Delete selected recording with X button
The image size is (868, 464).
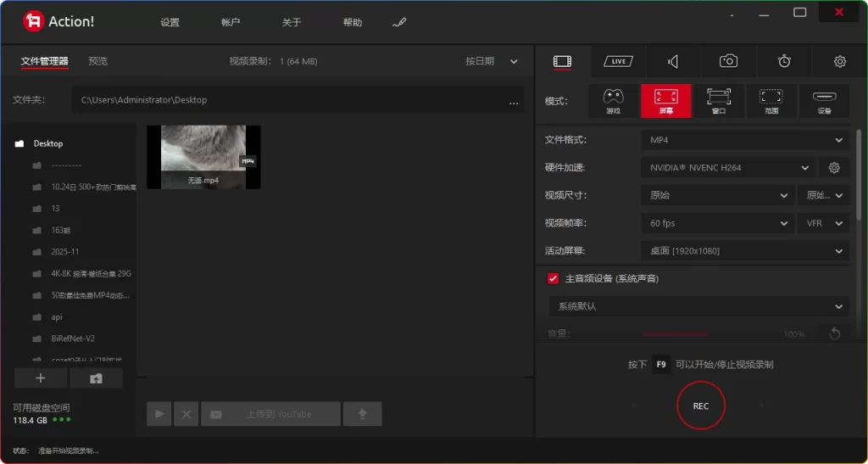click(x=186, y=414)
